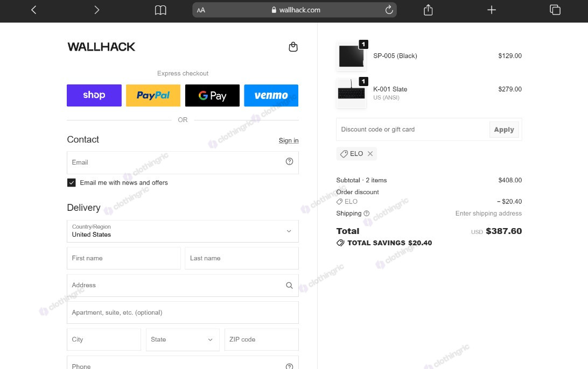Click the Discount code or gift card field
The image size is (588, 369).
pyautogui.click(x=413, y=130)
